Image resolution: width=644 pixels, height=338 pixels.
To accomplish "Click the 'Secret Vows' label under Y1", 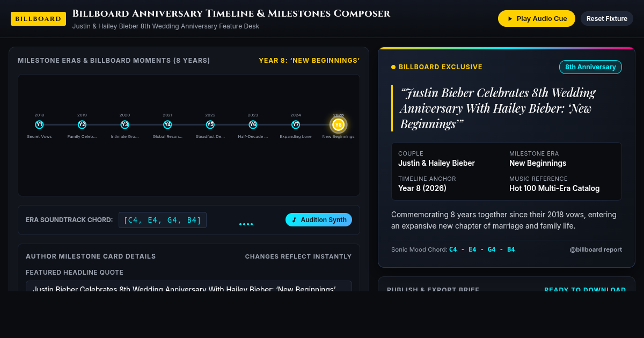I will (39, 136).
